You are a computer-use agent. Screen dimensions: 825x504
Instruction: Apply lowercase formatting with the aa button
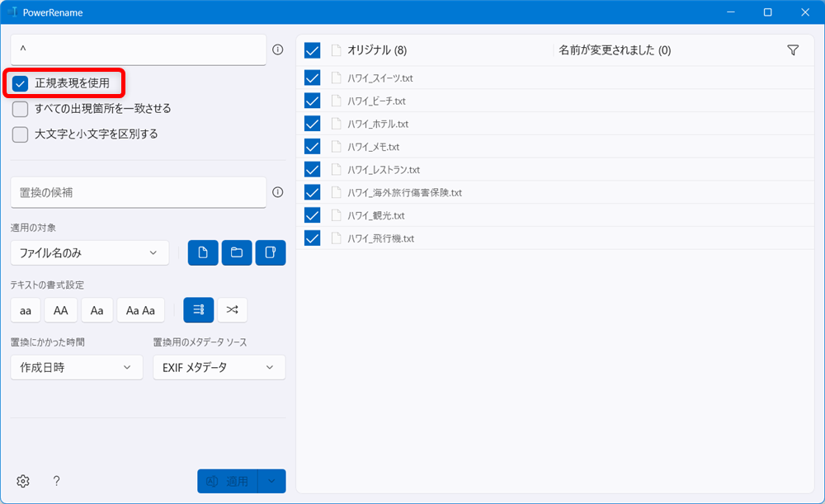pos(25,309)
